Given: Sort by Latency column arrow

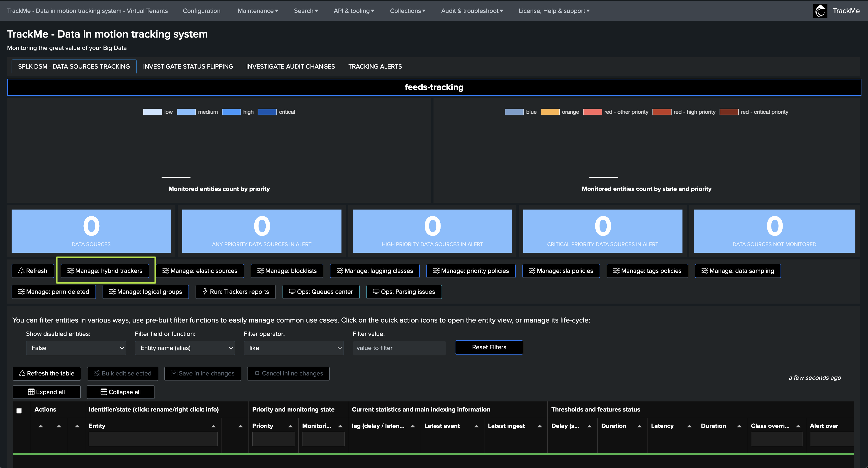Looking at the screenshot, I should pos(689,426).
